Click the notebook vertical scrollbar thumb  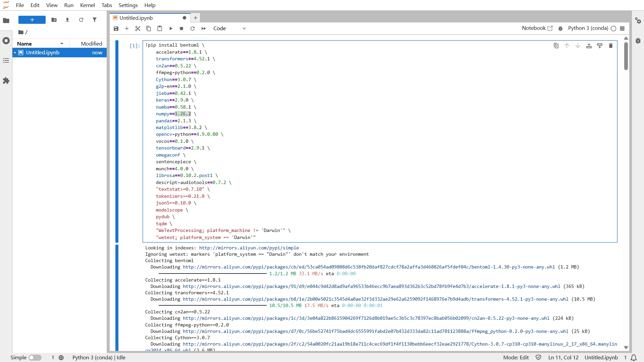626,56
